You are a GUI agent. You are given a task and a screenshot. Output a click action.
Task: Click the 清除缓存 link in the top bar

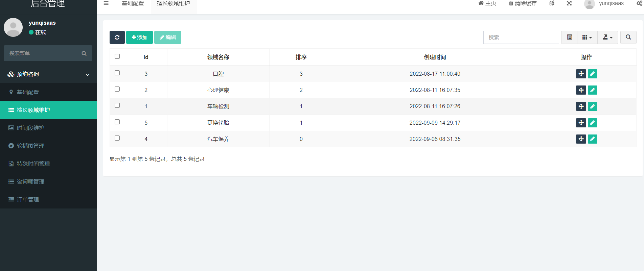523,3
